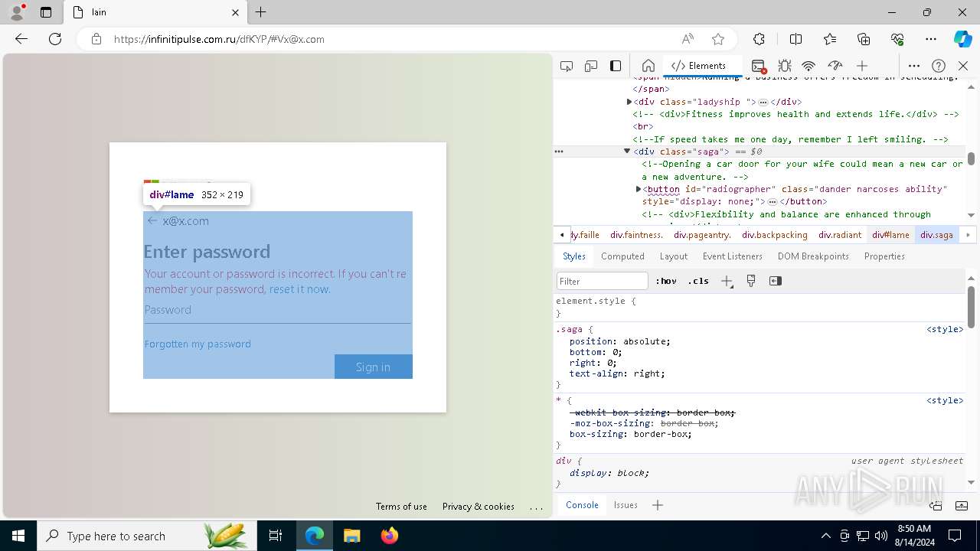This screenshot has width=980, height=551.
Task: Open Forgotten my password link
Action: point(198,344)
